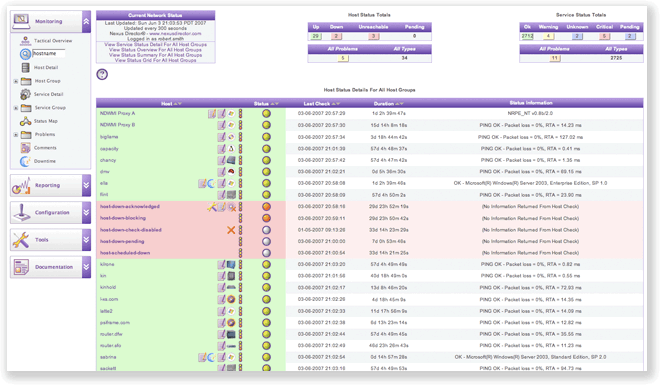
Task: Open the Host Group menu label
Action: (x=48, y=81)
